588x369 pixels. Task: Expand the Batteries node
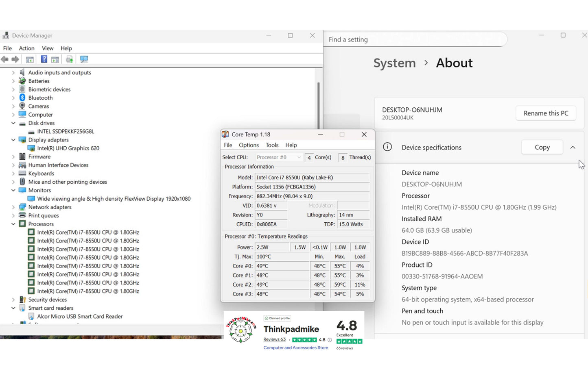point(13,81)
